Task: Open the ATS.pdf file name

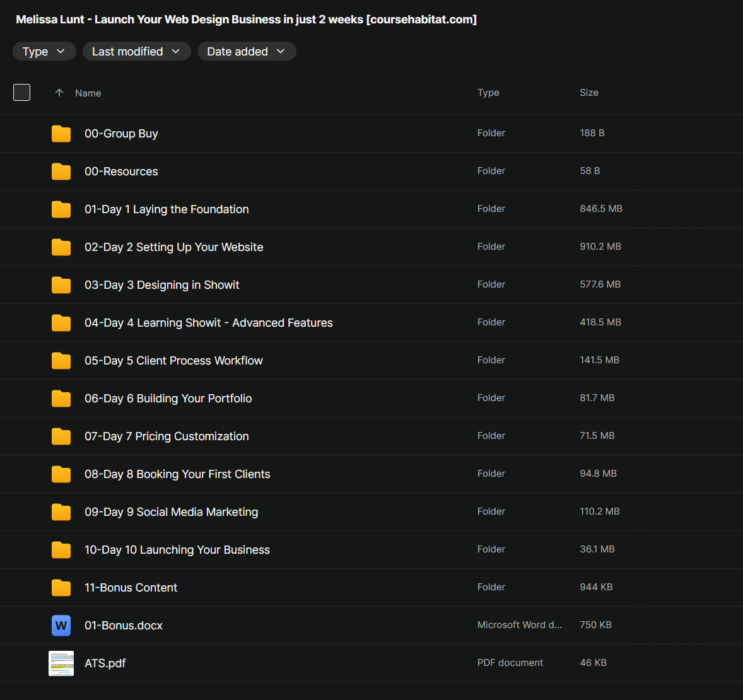Action: coord(105,663)
